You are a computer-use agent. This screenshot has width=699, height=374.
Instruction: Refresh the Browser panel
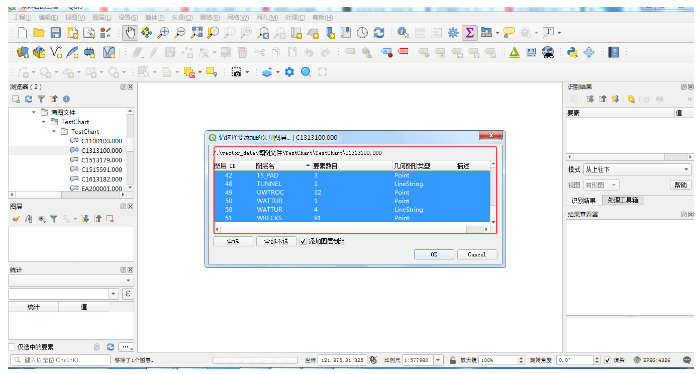[29, 99]
